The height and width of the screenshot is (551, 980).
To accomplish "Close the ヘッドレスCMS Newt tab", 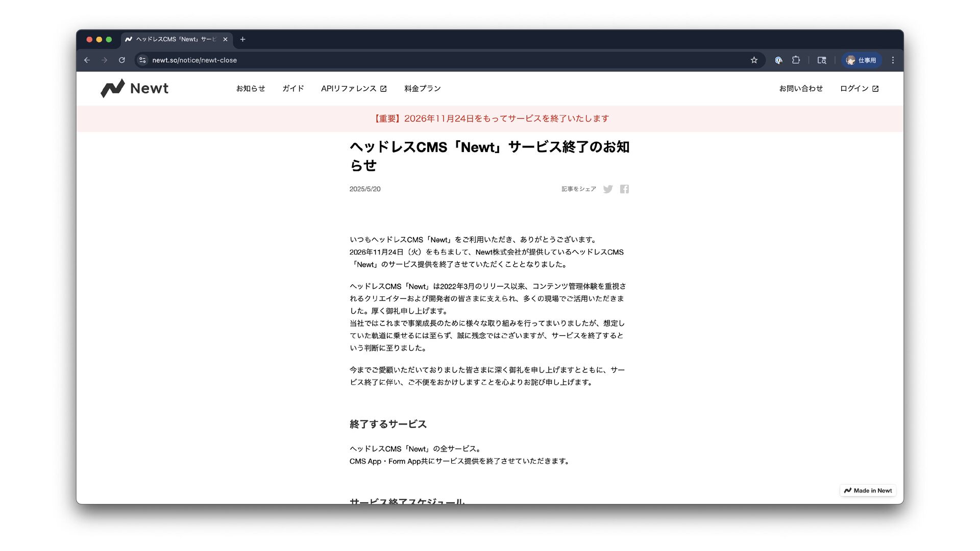I will (x=225, y=39).
